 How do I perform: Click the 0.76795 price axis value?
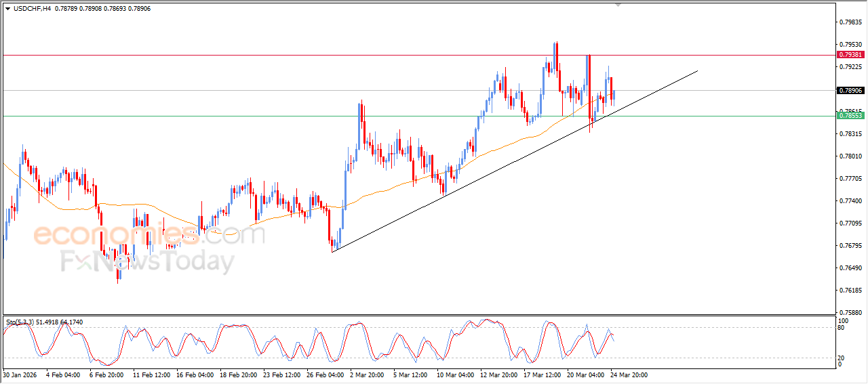(x=850, y=246)
